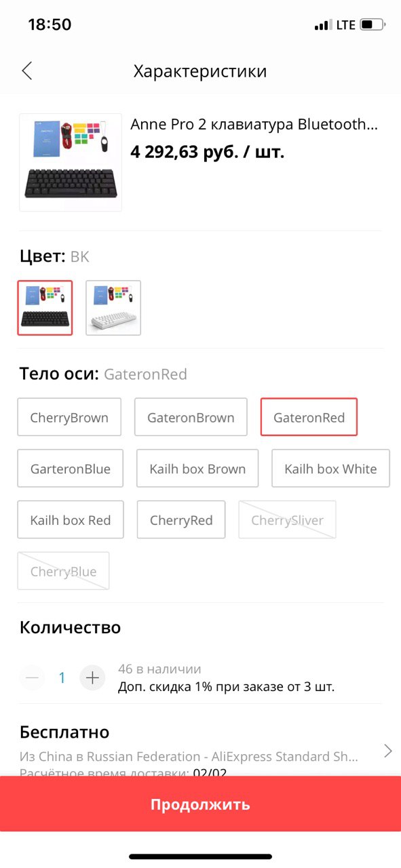Tap the red Продолжить button
This screenshot has height=868, width=401.
click(200, 804)
